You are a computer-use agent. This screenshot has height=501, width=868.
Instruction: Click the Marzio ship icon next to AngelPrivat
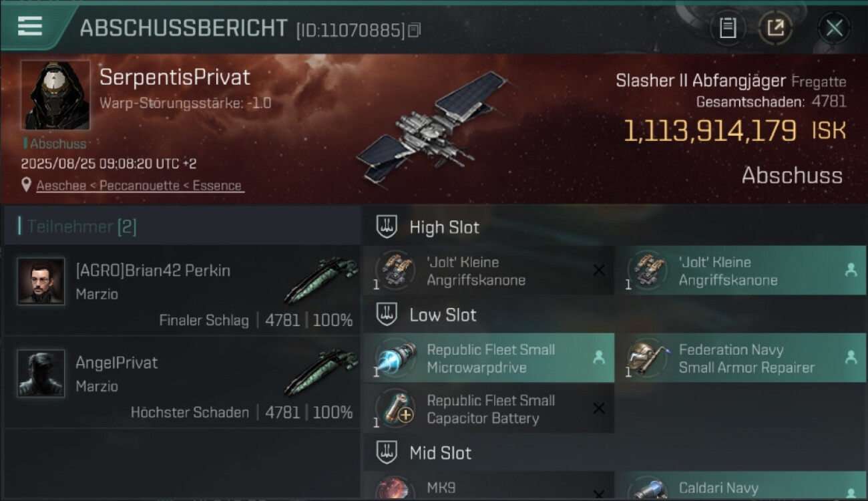pyautogui.click(x=321, y=372)
